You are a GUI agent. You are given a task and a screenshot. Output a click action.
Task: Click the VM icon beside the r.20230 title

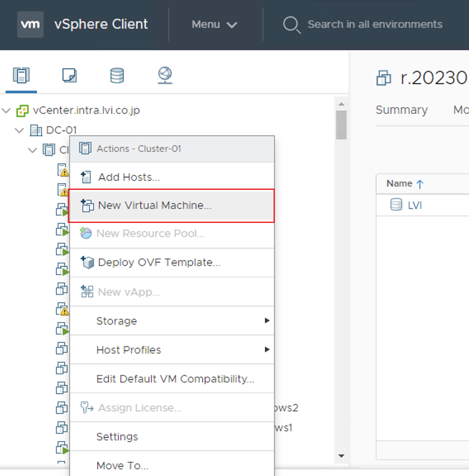(x=383, y=78)
